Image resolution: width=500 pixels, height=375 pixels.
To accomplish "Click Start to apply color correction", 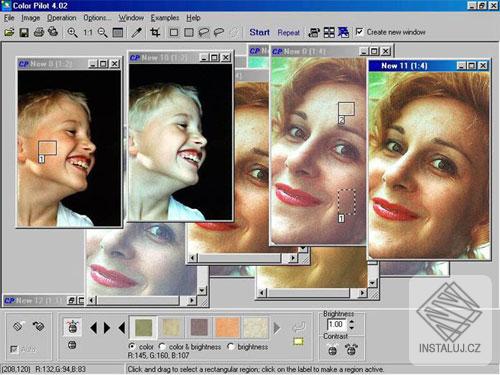I will [259, 32].
